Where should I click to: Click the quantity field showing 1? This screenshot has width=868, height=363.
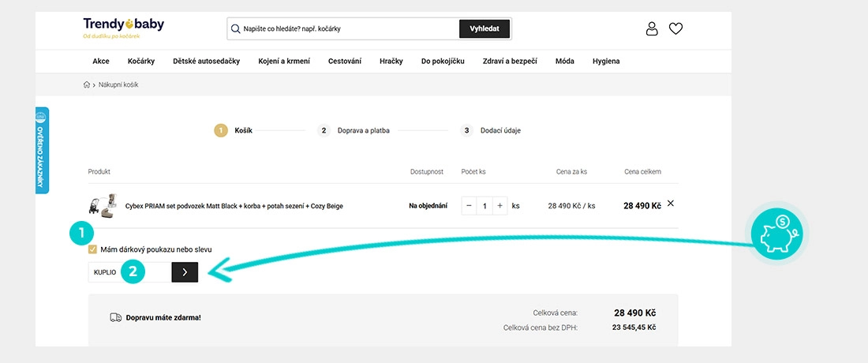click(485, 206)
